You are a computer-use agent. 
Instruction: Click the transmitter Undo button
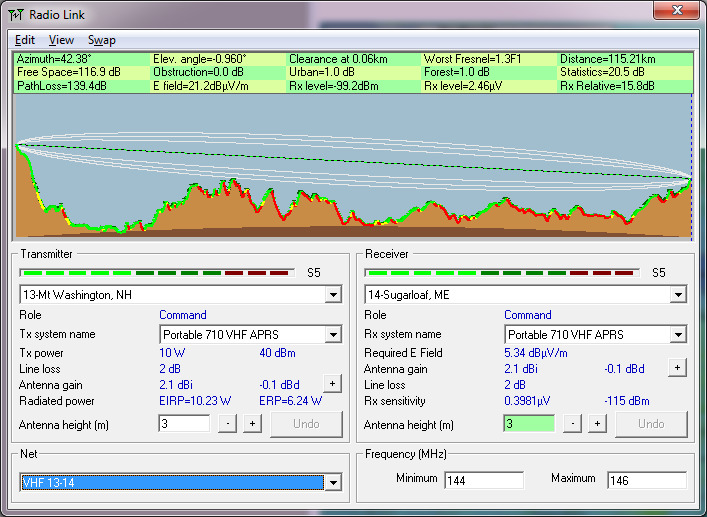pyautogui.click(x=307, y=424)
